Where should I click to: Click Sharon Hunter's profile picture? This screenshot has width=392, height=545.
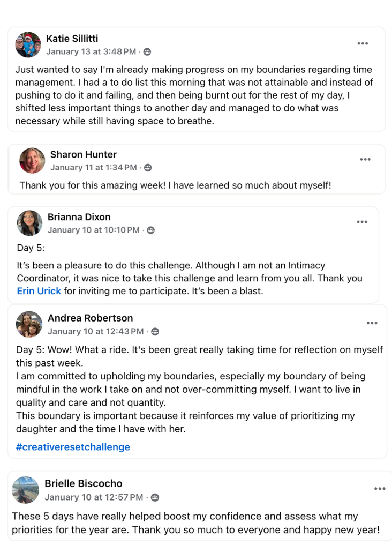coord(32,161)
